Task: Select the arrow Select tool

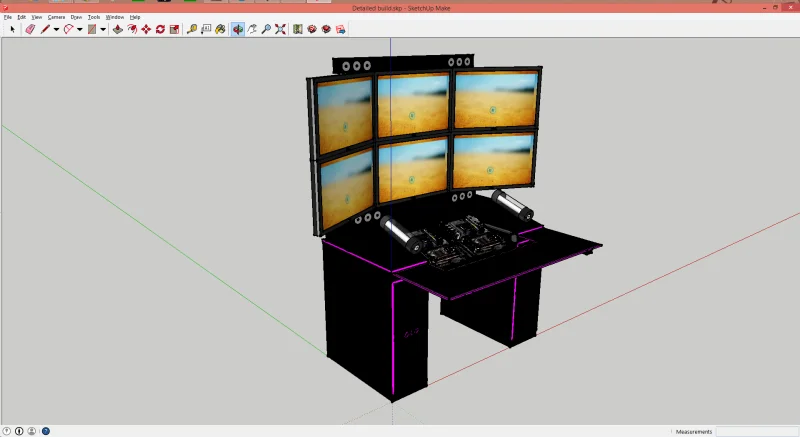Action: tap(13, 30)
